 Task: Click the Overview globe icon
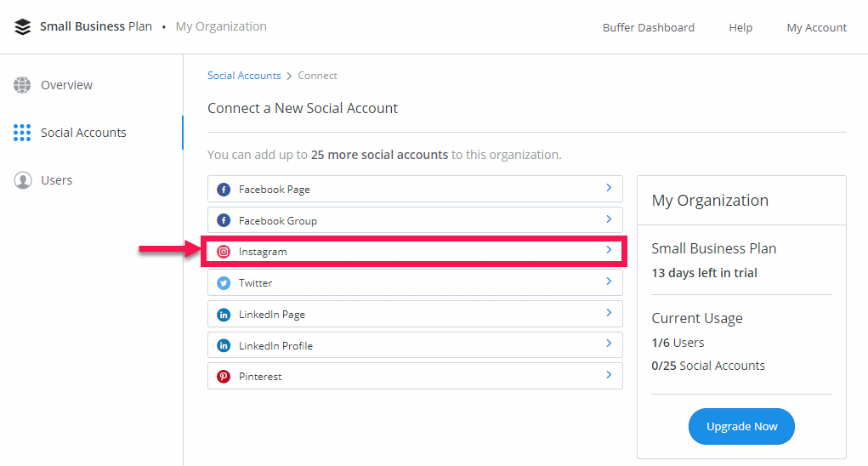click(x=22, y=85)
